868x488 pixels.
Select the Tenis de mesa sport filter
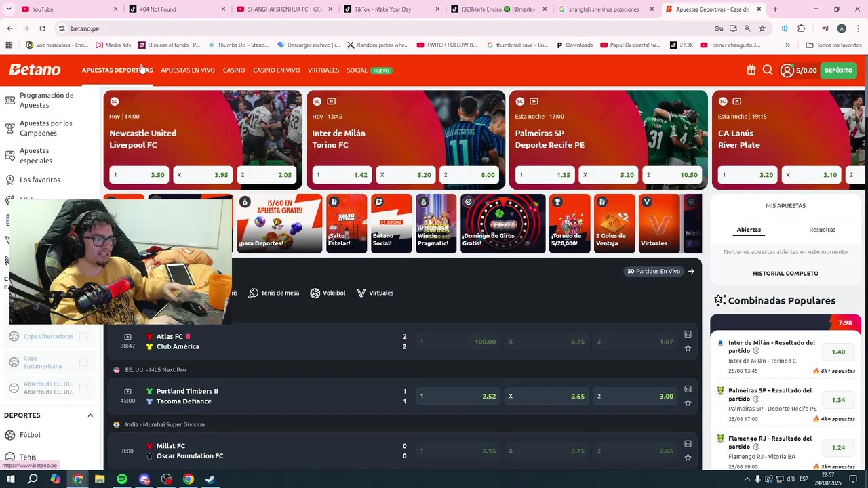tap(273, 293)
